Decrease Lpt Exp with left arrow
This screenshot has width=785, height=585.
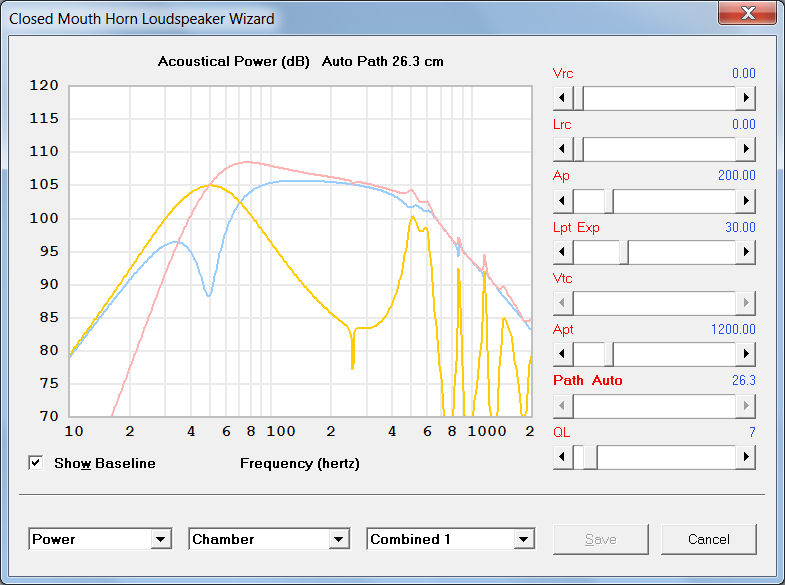tap(563, 252)
